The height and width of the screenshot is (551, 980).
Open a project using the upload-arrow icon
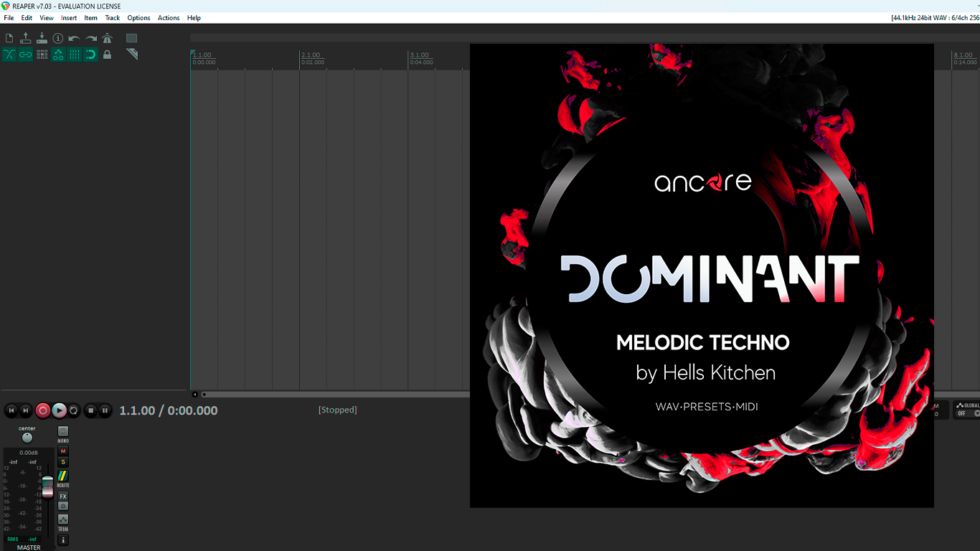click(26, 38)
